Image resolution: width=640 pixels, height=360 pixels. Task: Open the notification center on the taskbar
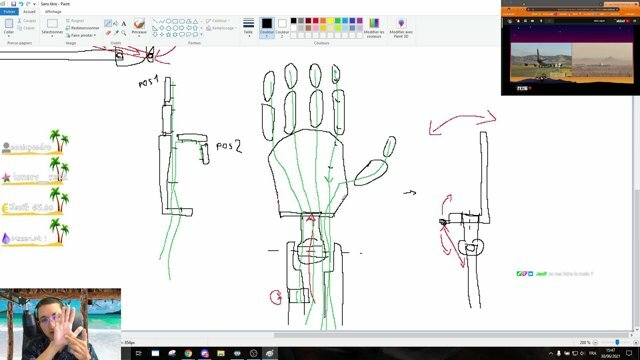pyautogui.click(x=629, y=353)
